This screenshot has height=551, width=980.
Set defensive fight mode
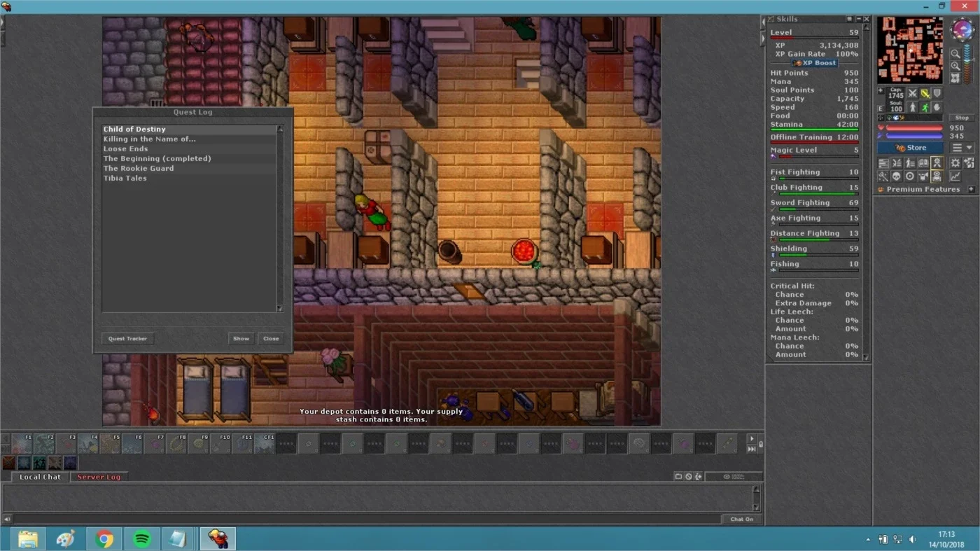pos(937,93)
